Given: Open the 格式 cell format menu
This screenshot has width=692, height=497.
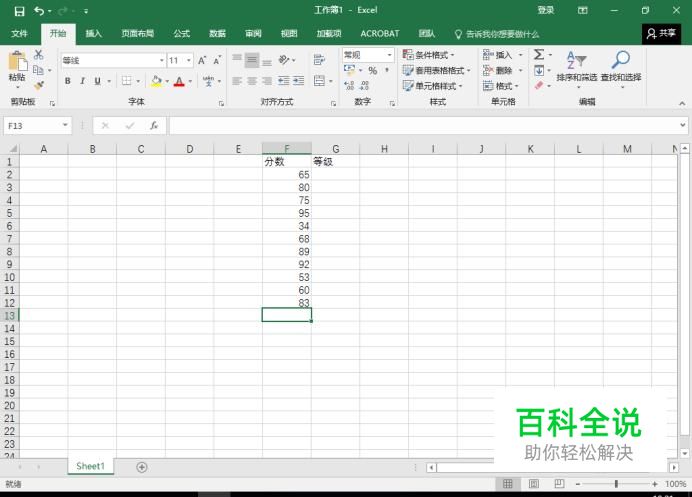Looking at the screenshot, I should pyautogui.click(x=500, y=86).
